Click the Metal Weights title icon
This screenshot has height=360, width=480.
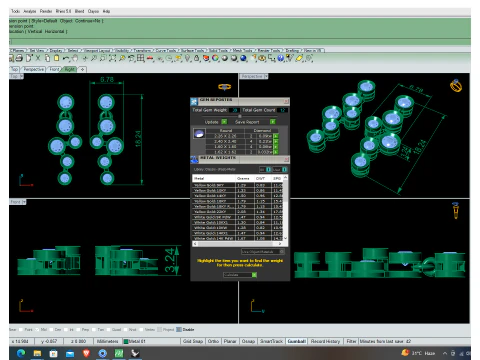pyautogui.click(x=194, y=160)
